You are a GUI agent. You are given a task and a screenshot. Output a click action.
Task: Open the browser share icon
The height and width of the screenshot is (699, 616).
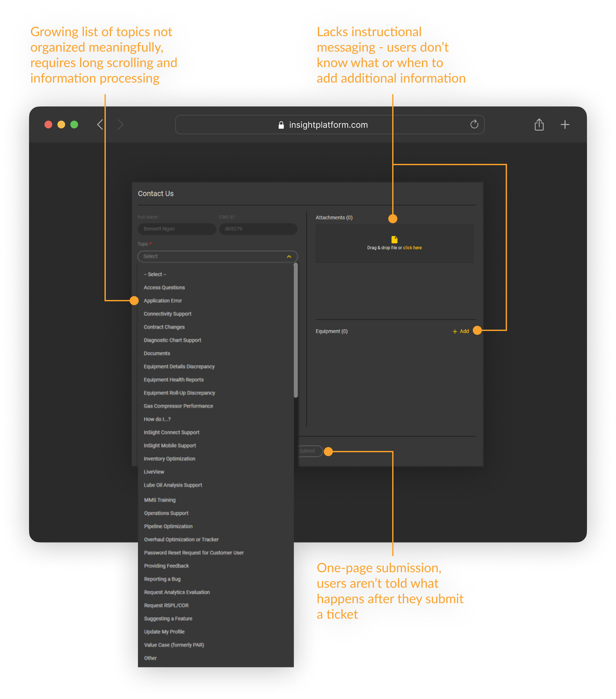[x=539, y=125]
